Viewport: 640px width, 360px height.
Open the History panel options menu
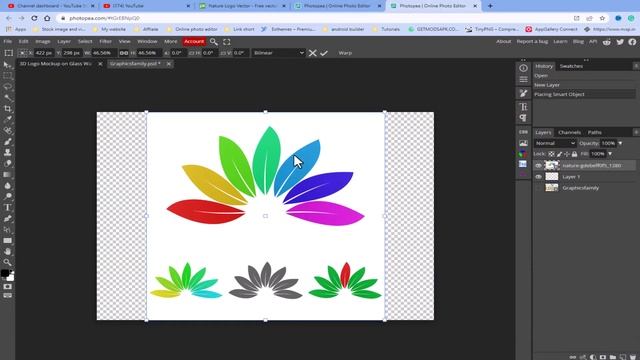point(636,66)
